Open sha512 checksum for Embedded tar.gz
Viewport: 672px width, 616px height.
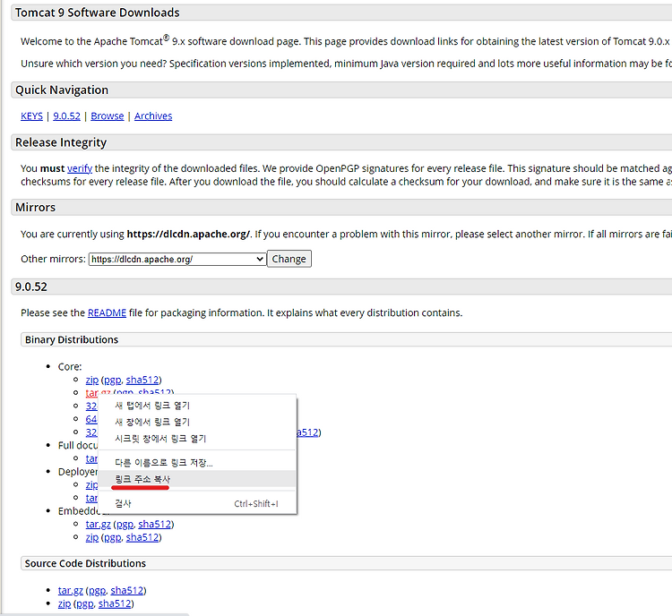[154, 525]
